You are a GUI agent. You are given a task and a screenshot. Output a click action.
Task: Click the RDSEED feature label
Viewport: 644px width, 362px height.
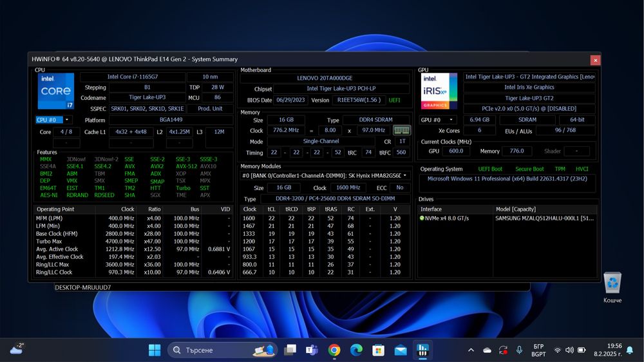click(x=104, y=195)
